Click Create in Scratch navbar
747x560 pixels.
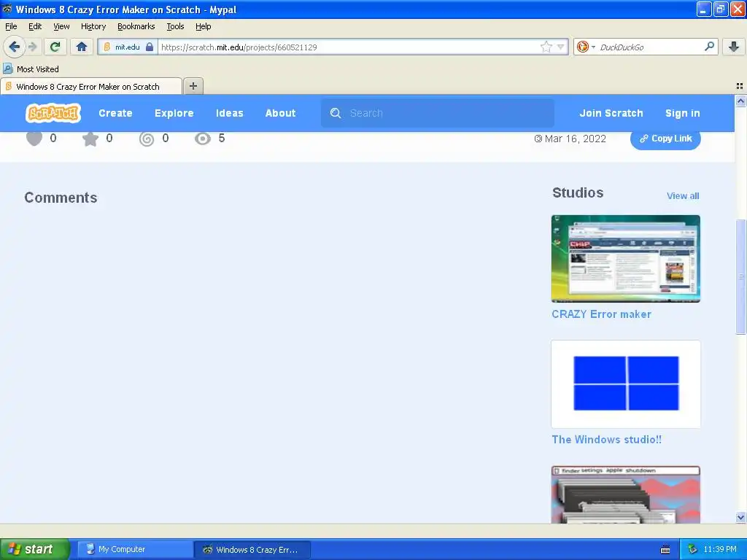click(x=115, y=113)
